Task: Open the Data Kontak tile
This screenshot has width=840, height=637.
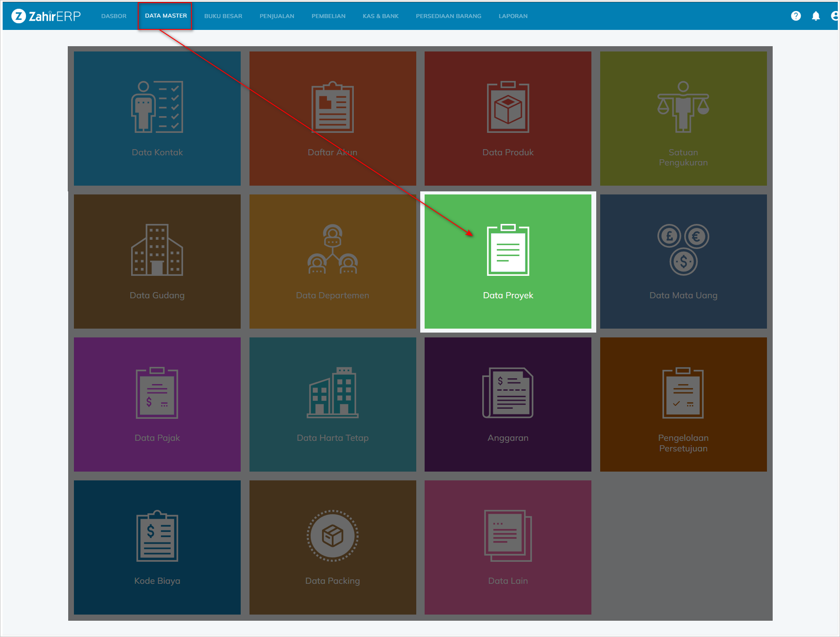Action: click(x=157, y=118)
